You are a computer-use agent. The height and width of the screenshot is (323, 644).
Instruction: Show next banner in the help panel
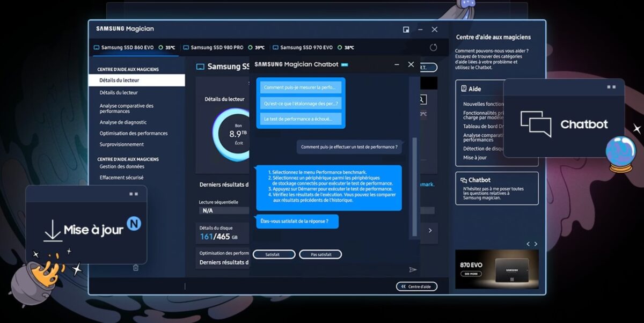click(536, 244)
